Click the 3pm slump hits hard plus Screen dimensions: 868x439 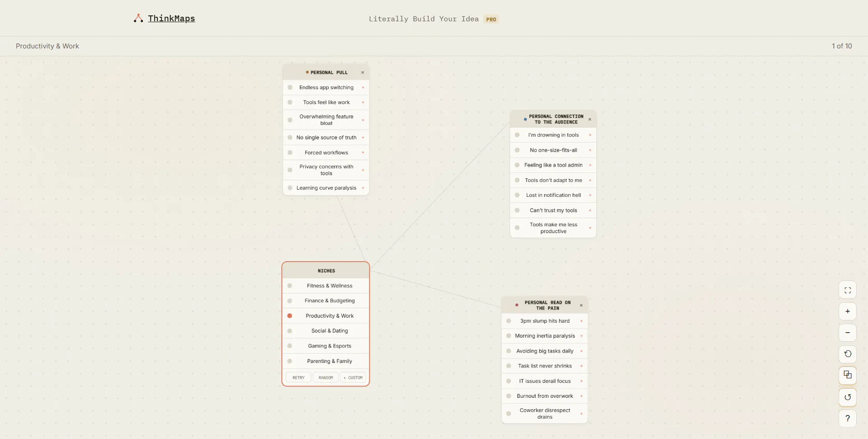click(x=581, y=321)
